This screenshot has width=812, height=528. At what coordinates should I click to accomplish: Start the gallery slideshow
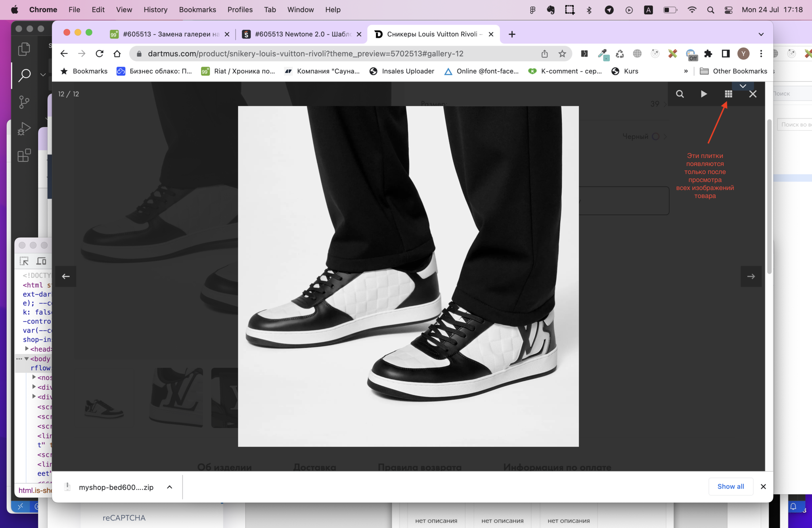coord(704,94)
